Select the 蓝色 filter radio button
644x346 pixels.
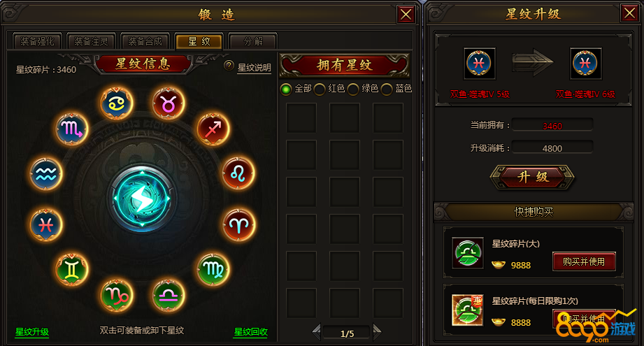(387, 89)
